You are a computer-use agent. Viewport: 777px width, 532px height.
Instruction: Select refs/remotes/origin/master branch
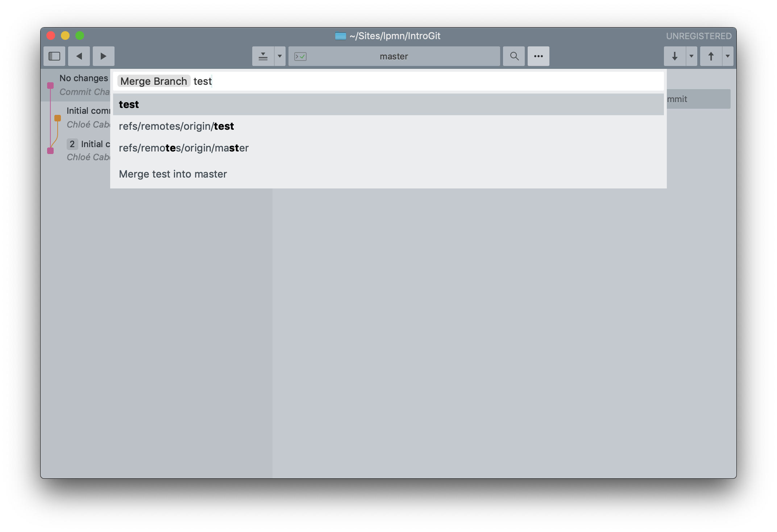tap(183, 147)
